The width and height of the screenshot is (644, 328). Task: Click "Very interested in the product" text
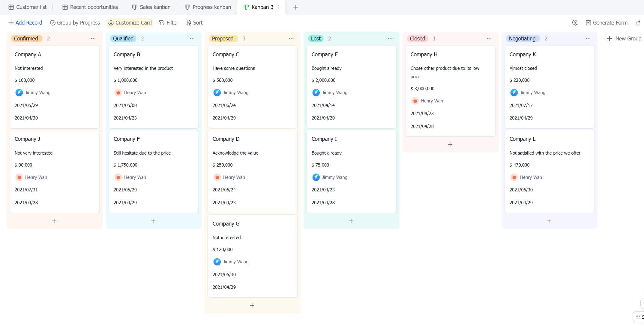[x=143, y=68]
